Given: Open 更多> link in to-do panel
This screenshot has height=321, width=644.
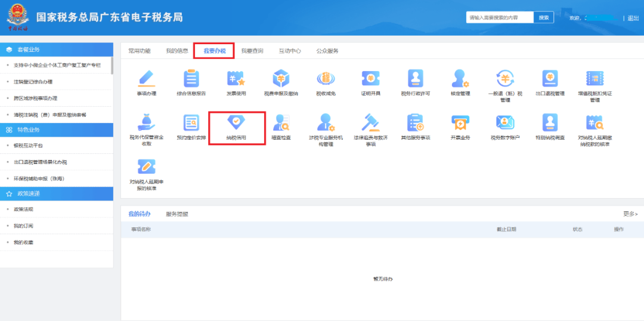Looking at the screenshot, I should point(630,214).
